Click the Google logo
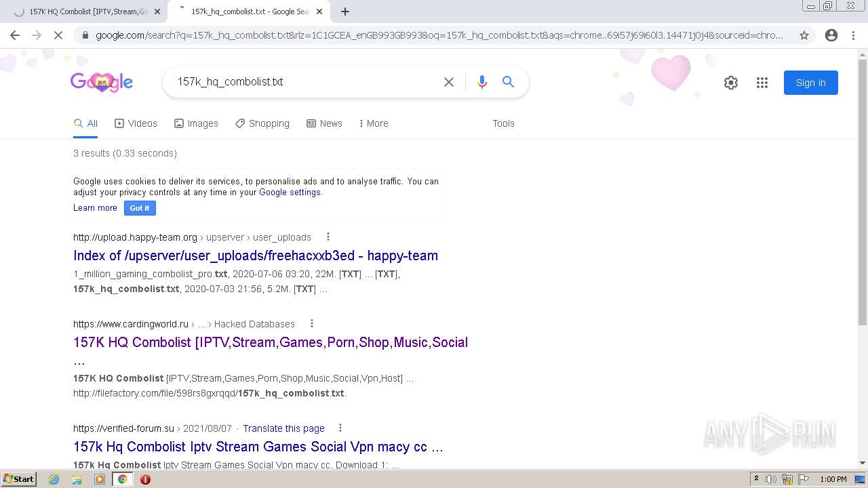 click(x=102, y=82)
